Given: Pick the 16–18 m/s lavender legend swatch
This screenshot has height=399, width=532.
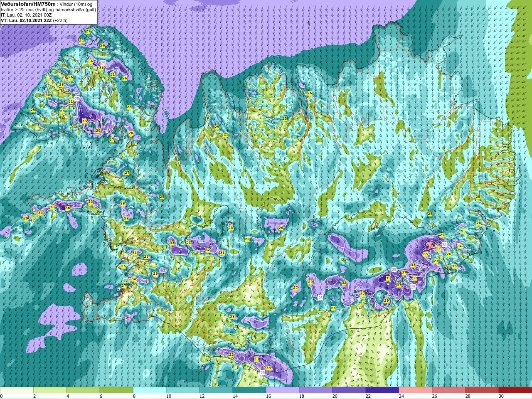Looking at the screenshot, I should tap(283, 390).
